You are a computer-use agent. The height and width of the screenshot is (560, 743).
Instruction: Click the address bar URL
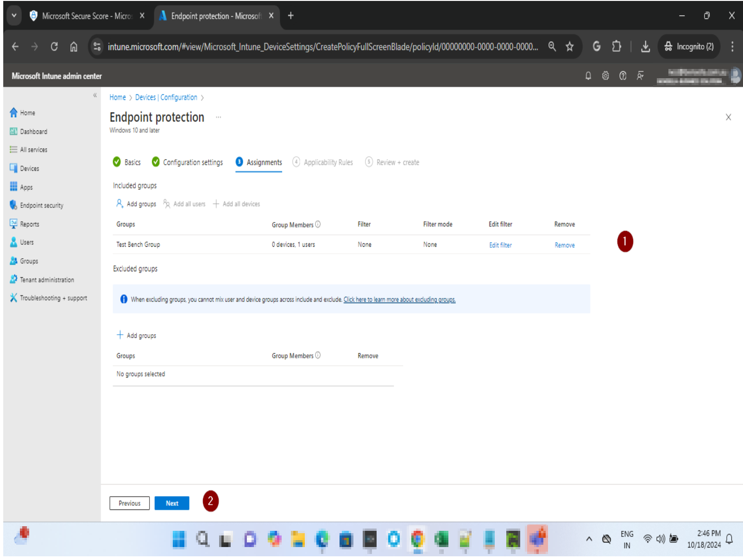[323, 46]
